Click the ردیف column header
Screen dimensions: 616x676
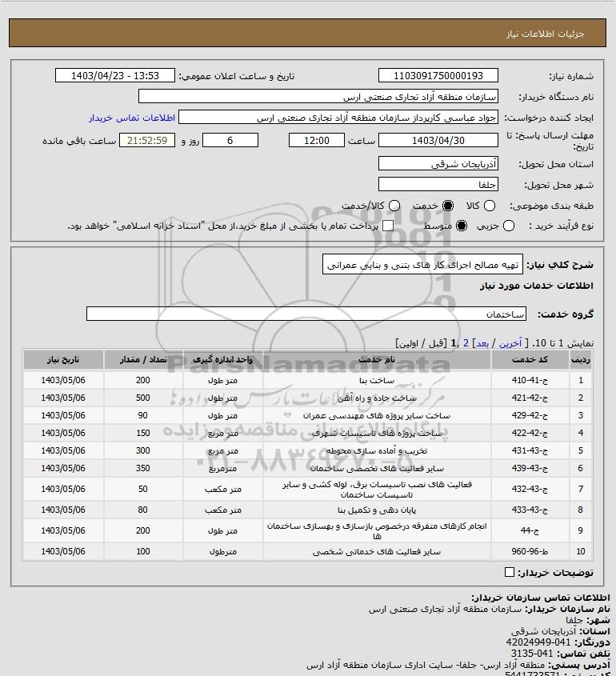(x=581, y=359)
